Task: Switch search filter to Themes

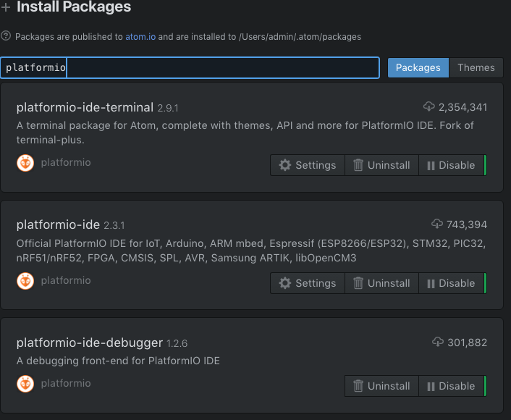Action: [x=476, y=67]
